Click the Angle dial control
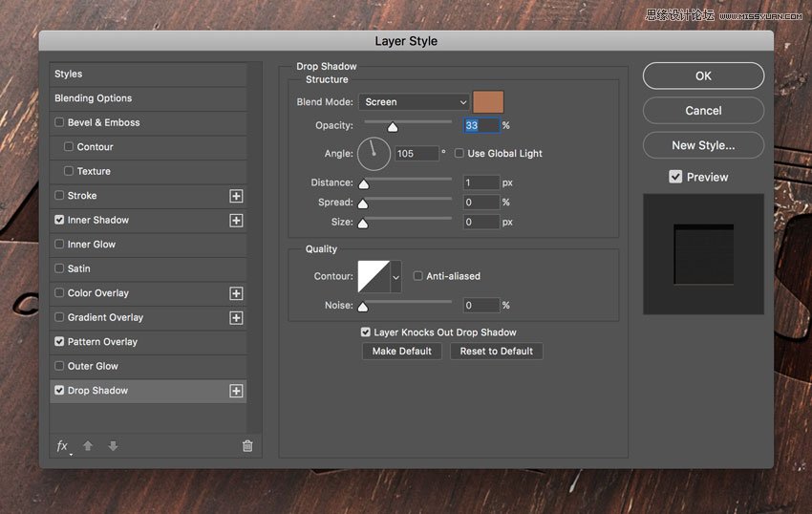This screenshot has width=812, height=514. tap(374, 153)
